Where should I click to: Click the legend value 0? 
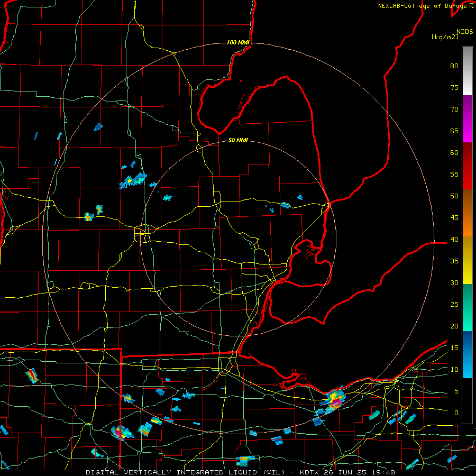coord(456,413)
